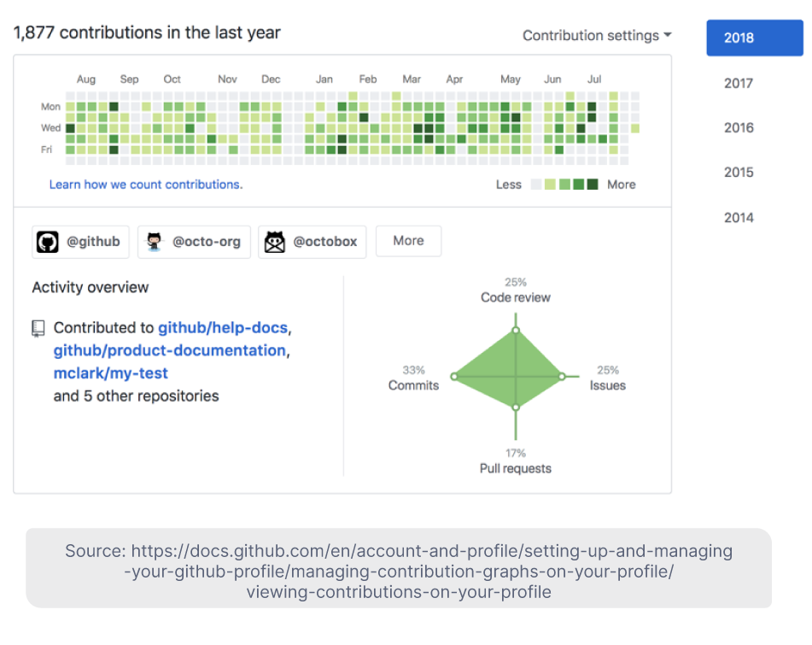Expand the More organizations list
This screenshot has height=645, width=812.
[x=408, y=241]
